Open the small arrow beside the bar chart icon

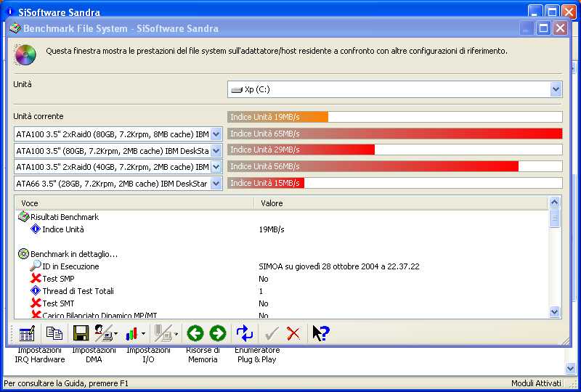pos(143,333)
